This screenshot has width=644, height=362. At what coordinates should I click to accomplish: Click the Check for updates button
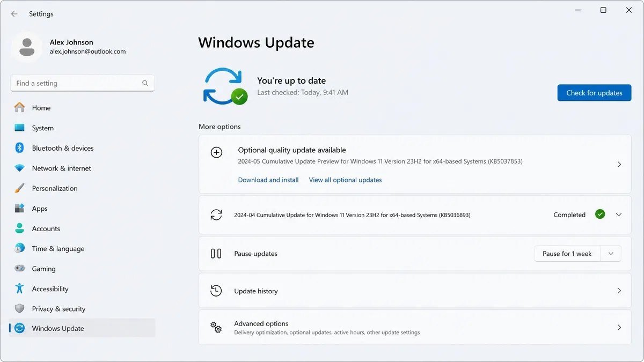coord(594,93)
